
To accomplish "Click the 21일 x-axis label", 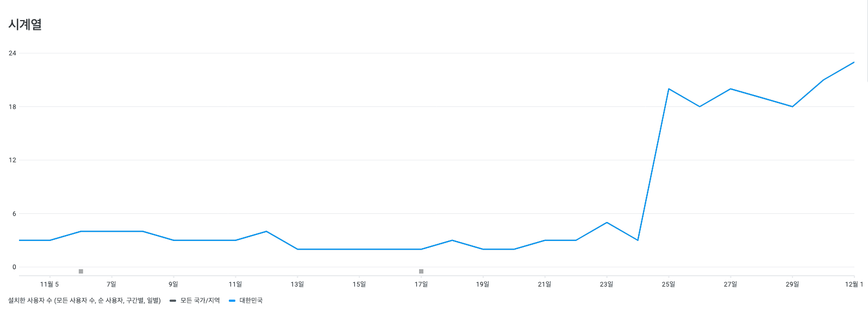I will pyautogui.click(x=545, y=284).
